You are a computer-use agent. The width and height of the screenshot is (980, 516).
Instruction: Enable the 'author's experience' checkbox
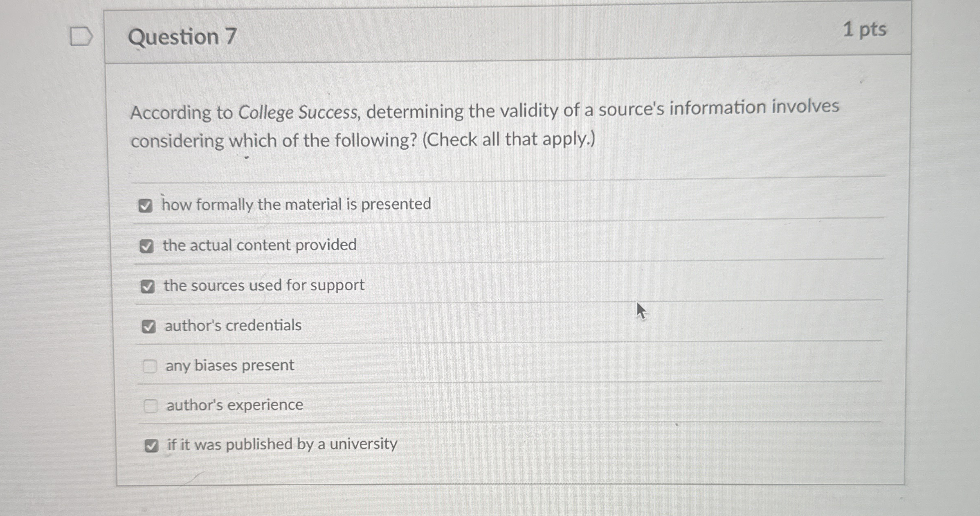tap(152, 405)
